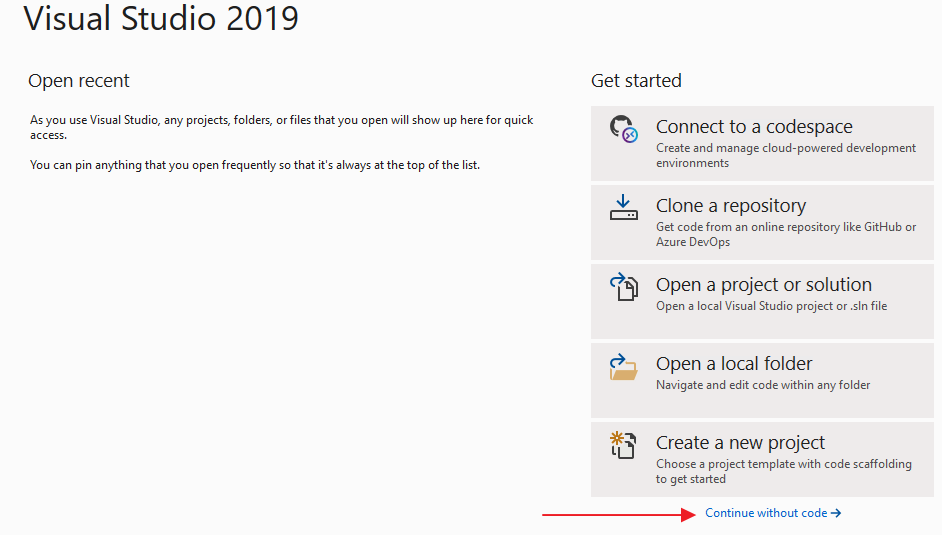Click 'Navigate and edit code within any folder'
The width and height of the screenshot is (942, 535).
(763, 385)
